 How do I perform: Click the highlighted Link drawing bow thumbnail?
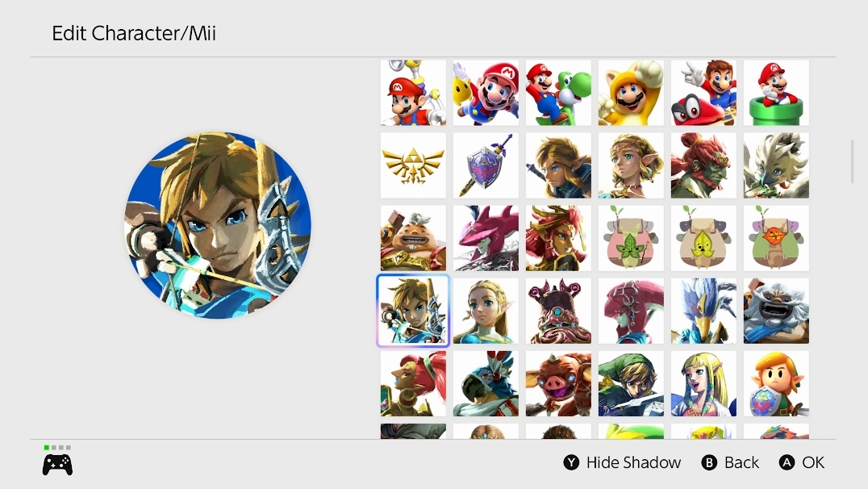413,311
